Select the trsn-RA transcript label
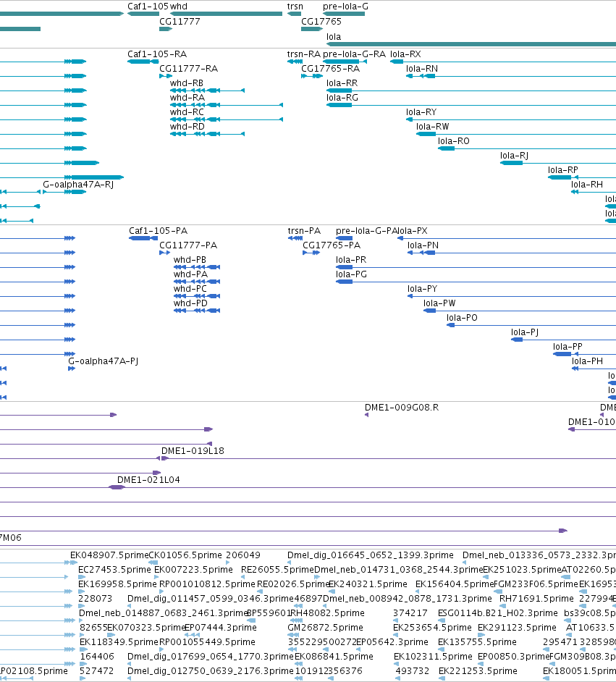 click(x=304, y=54)
